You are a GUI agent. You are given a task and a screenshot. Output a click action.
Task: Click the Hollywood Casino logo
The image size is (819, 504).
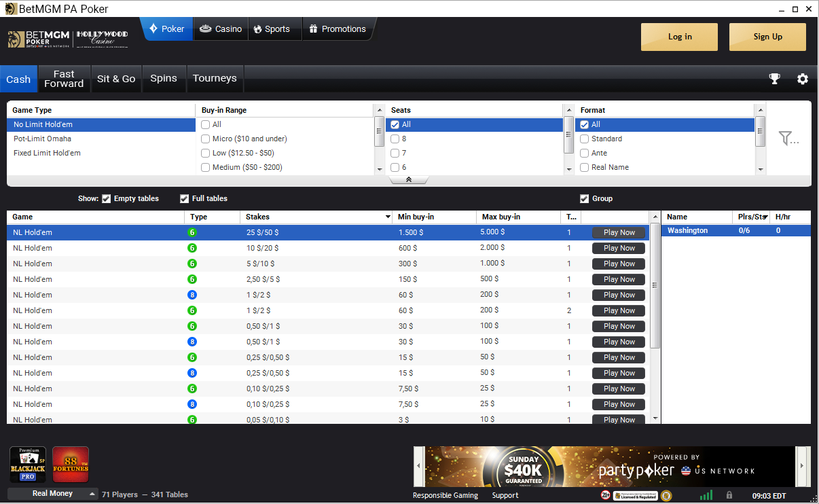[x=102, y=38]
